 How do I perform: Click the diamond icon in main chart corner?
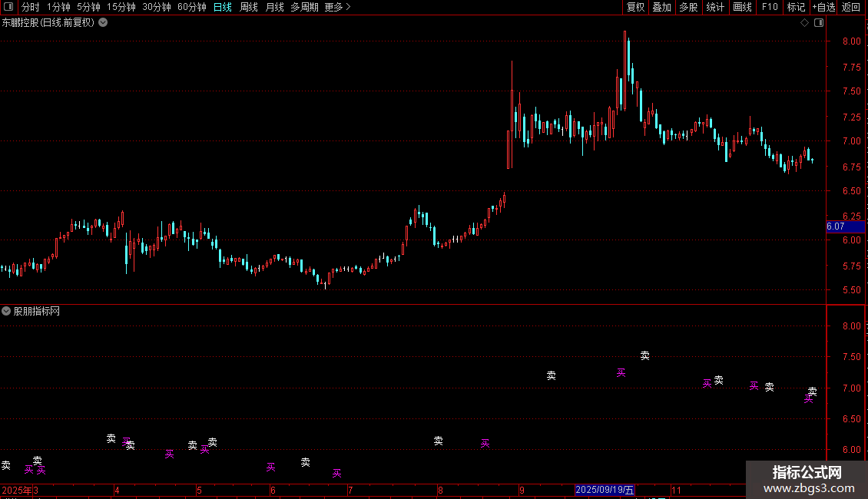tap(805, 23)
